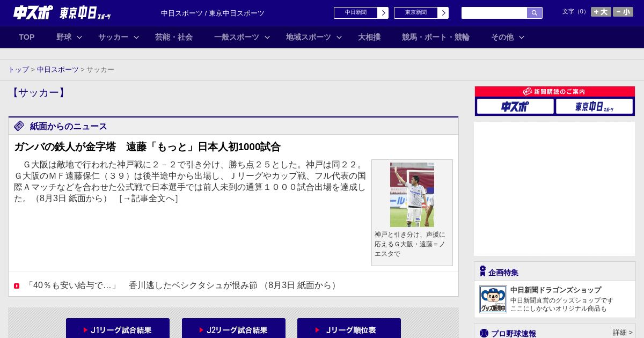The image size is (644, 338).
Task: Click the 中スポ logo in the header
Action: tap(33, 12)
